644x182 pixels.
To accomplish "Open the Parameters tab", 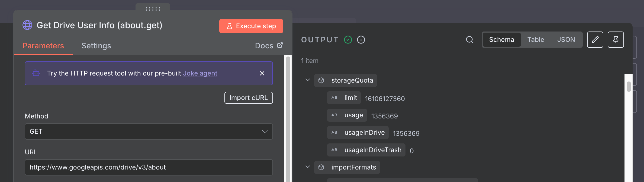I will point(43,46).
